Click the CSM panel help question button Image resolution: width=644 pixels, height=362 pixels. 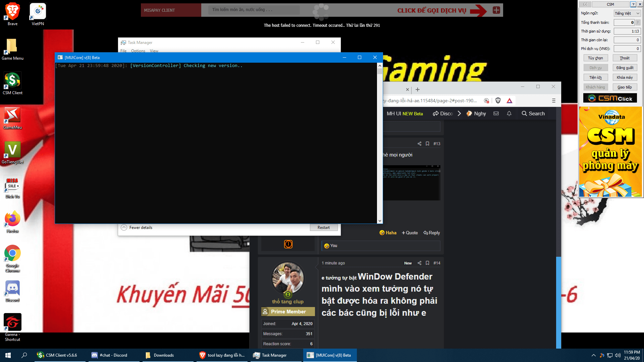coord(633,4)
